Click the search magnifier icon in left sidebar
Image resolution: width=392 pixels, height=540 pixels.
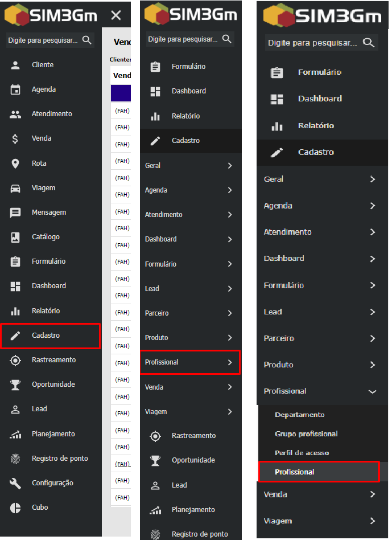[x=87, y=40]
